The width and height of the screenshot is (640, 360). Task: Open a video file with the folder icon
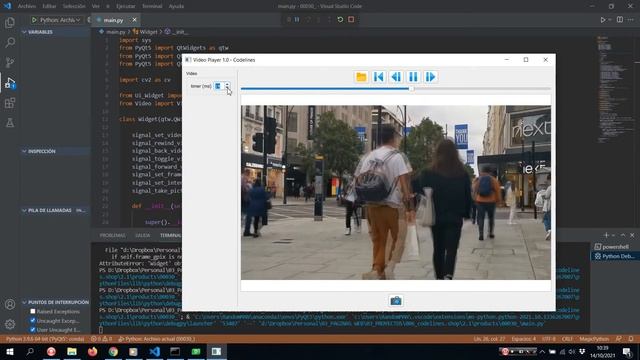coord(361,77)
